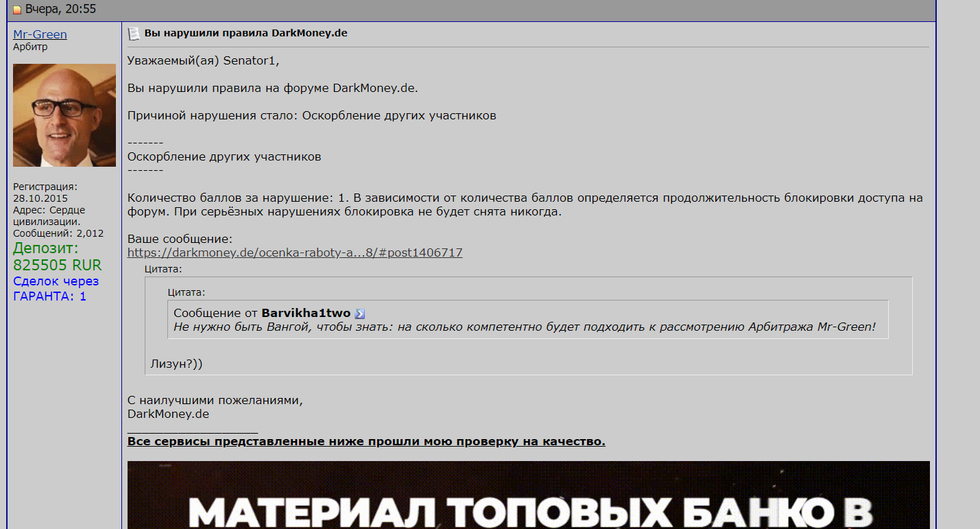Image resolution: width=980 pixels, height=529 pixels.
Task: Click the post status icon beside Вчера, 20:55
Action: tap(17, 10)
